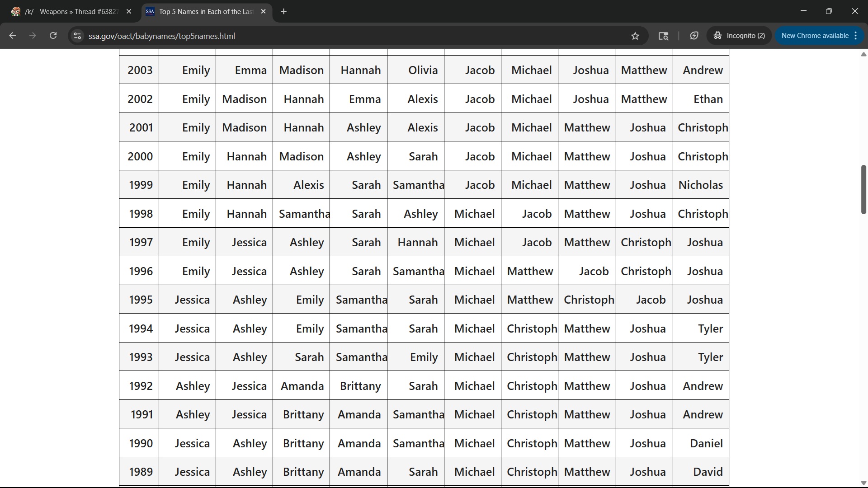
Task: Bookmark this page with the star icon
Action: (635, 36)
